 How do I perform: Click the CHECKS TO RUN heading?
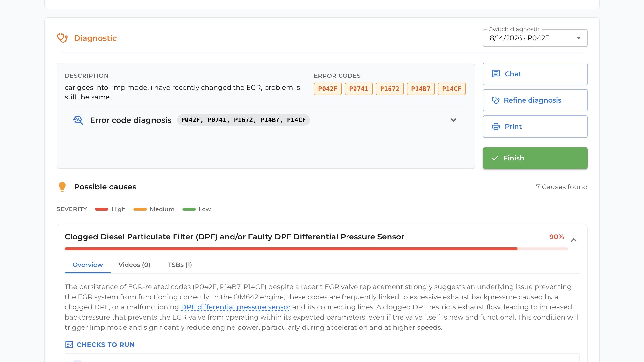coord(106,345)
